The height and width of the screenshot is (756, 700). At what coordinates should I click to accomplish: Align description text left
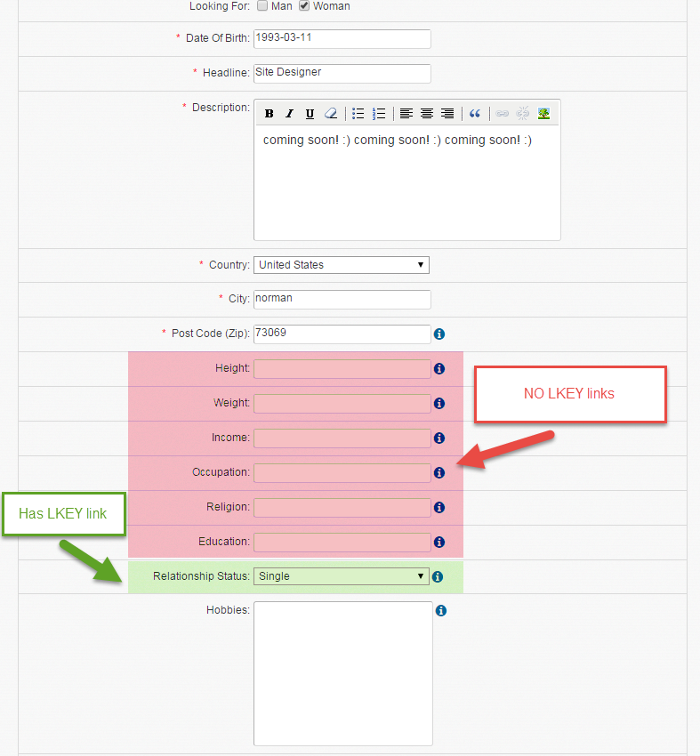(406, 114)
